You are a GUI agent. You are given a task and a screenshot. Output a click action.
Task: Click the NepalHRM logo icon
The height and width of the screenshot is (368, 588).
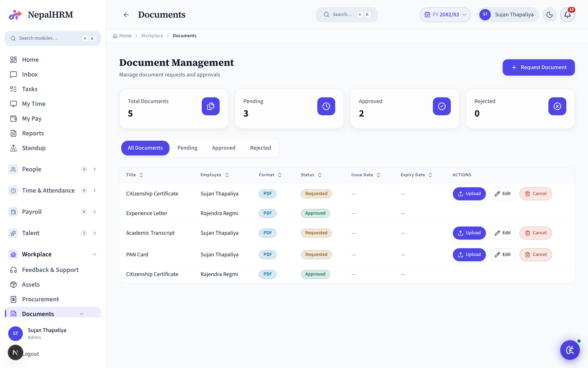(15, 15)
